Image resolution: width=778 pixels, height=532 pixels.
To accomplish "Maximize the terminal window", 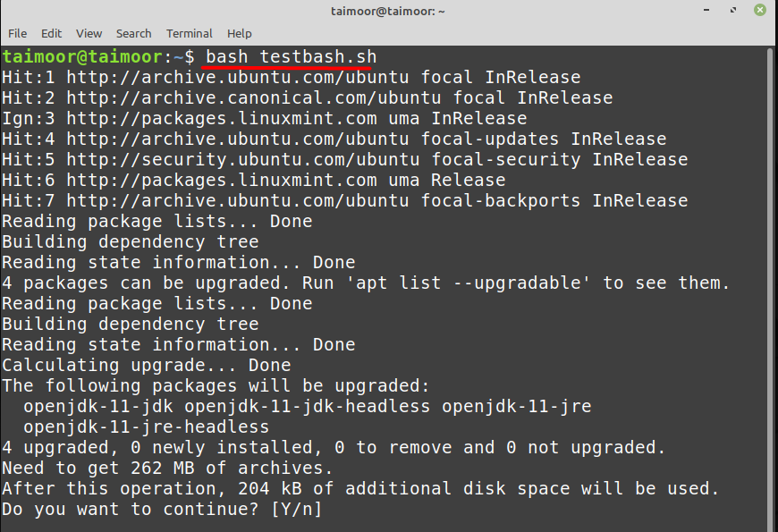I will coord(733,10).
